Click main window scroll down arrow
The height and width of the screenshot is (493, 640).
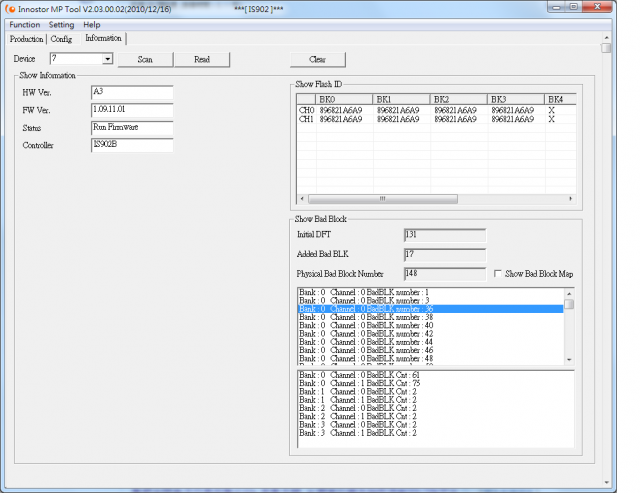click(x=607, y=483)
